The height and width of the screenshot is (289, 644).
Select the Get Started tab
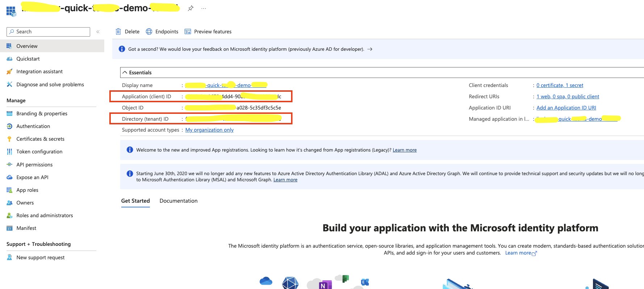pyautogui.click(x=135, y=201)
